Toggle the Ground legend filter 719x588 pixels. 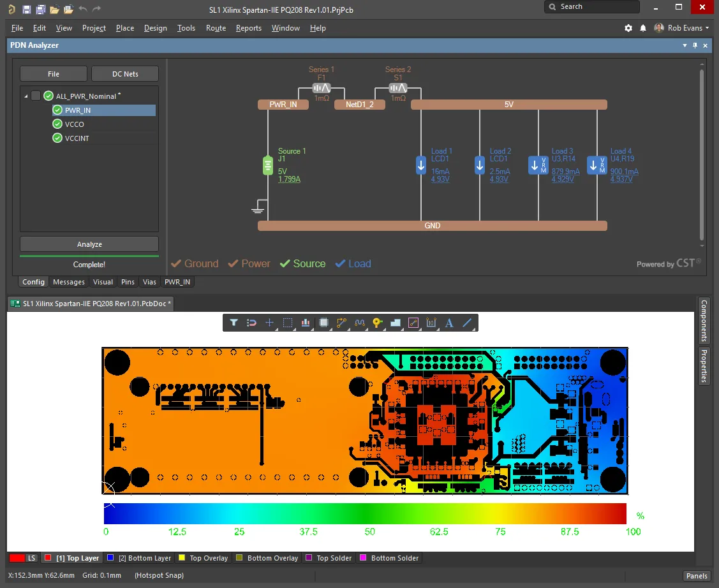[195, 264]
